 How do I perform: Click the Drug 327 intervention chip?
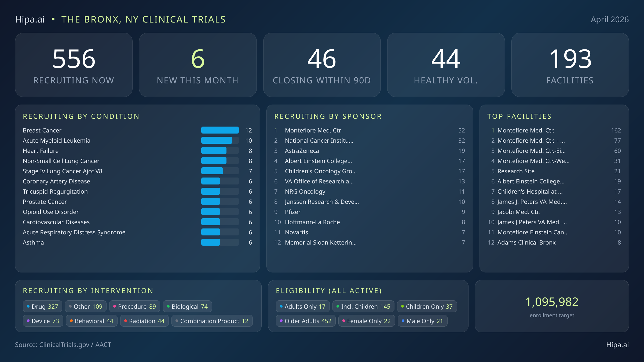point(42,306)
